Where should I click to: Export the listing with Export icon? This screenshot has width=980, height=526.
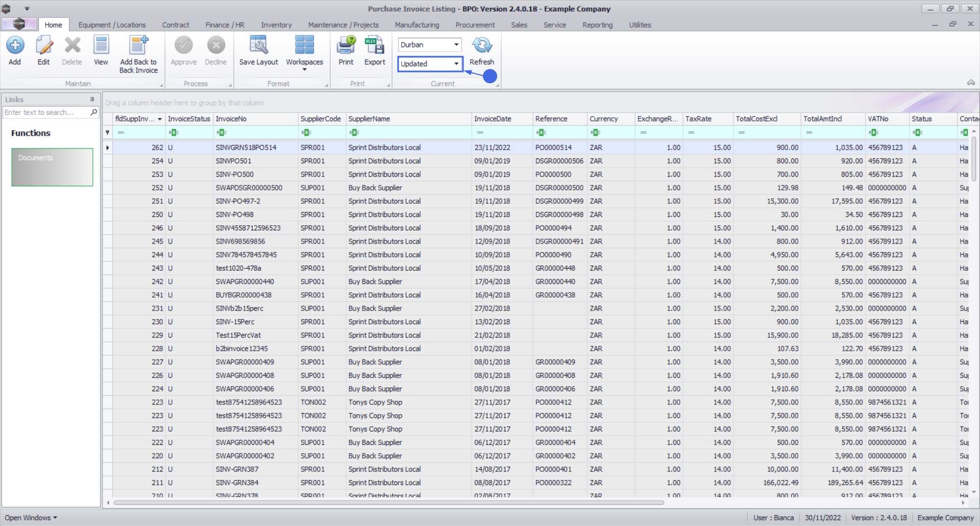(375, 51)
